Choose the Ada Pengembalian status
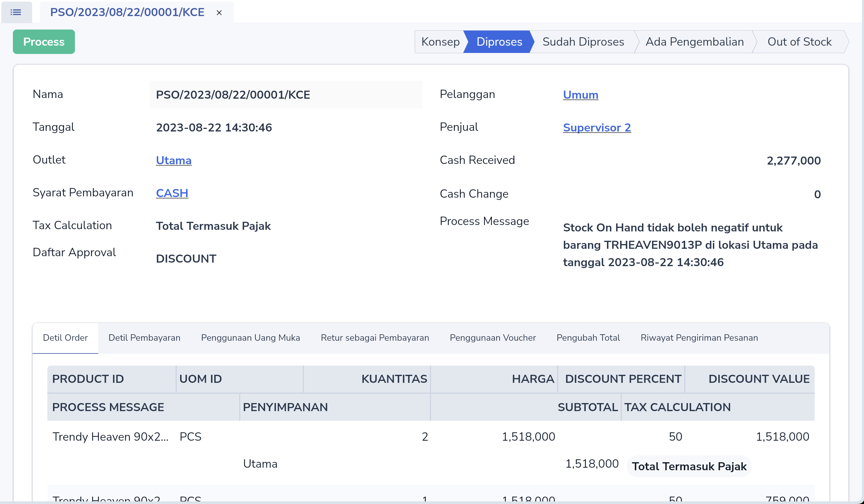This screenshot has width=864, height=504. [x=694, y=42]
